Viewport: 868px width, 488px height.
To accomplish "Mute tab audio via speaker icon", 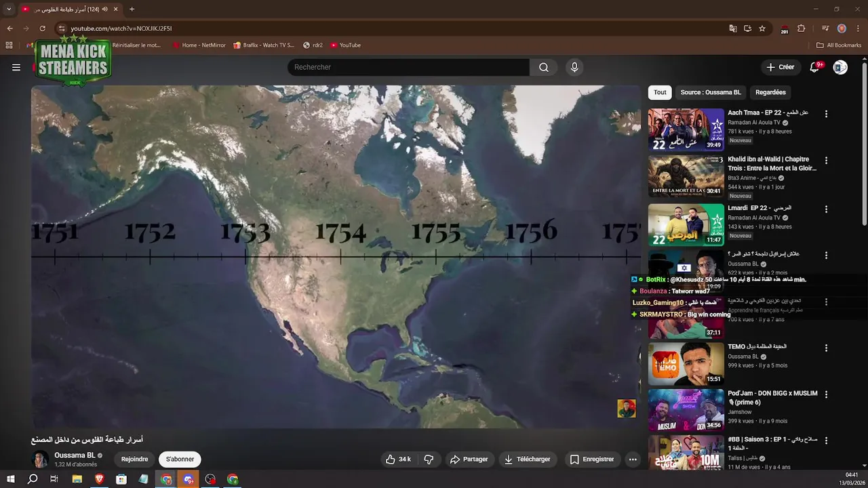I will point(104,9).
